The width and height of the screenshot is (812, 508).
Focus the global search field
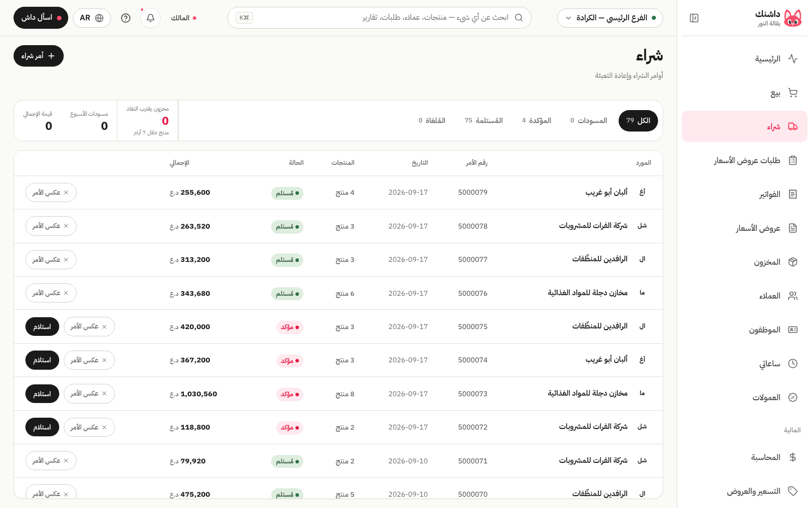click(x=379, y=18)
